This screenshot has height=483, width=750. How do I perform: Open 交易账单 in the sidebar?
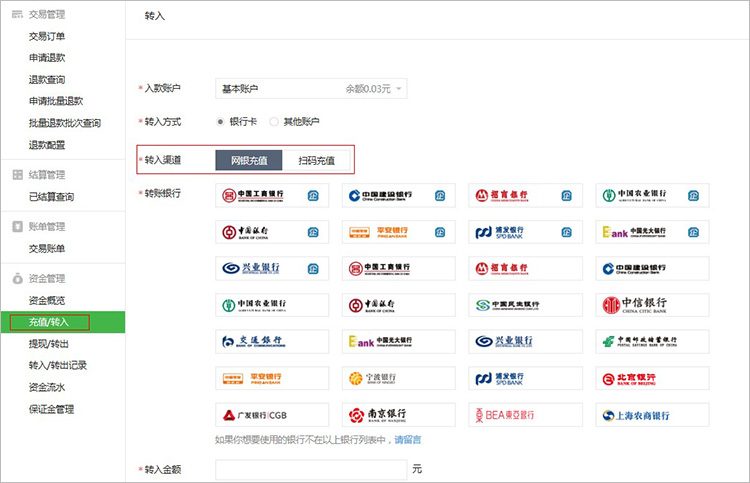click(x=47, y=248)
